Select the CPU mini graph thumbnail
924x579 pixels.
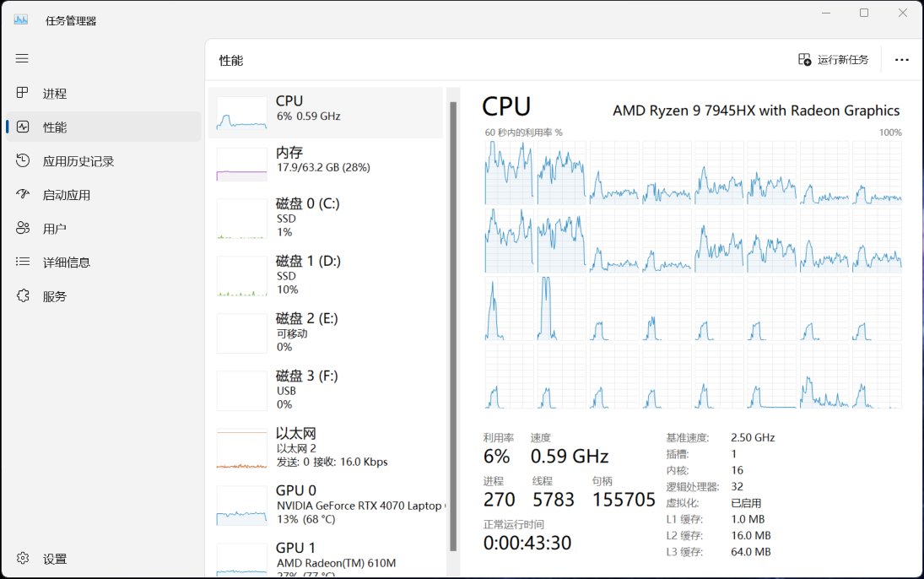click(241, 113)
